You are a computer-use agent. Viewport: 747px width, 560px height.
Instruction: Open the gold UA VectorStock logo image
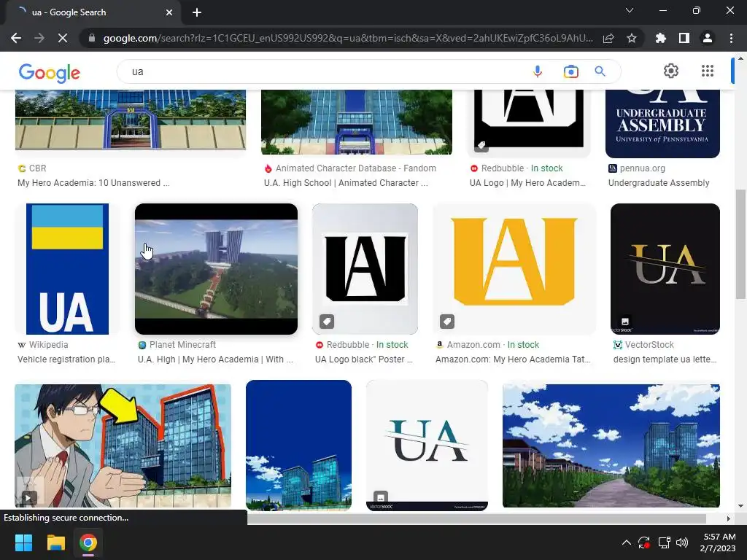pos(665,269)
